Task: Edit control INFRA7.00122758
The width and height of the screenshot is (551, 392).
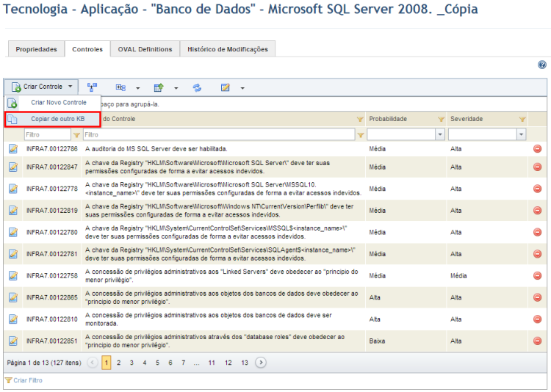Action: tap(13, 276)
